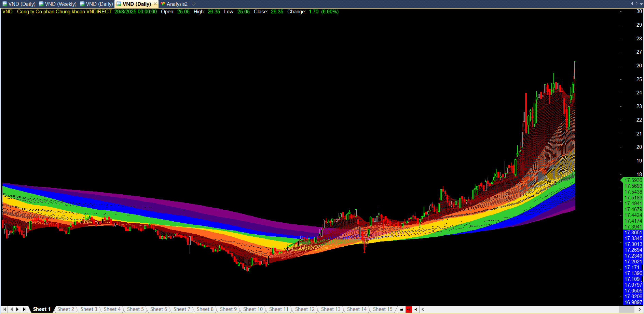Go to the next sheet arrow

[17, 309]
